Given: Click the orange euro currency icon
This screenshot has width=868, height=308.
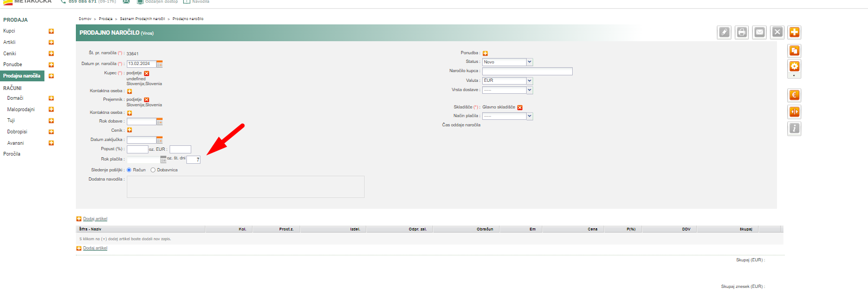Looking at the screenshot, I should coord(794,95).
